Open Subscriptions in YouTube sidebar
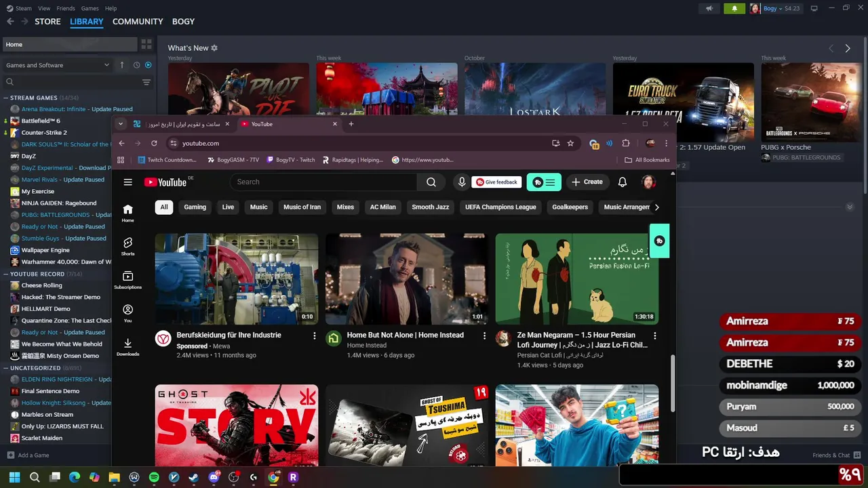The width and height of the screenshot is (868, 488). click(127, 279)
